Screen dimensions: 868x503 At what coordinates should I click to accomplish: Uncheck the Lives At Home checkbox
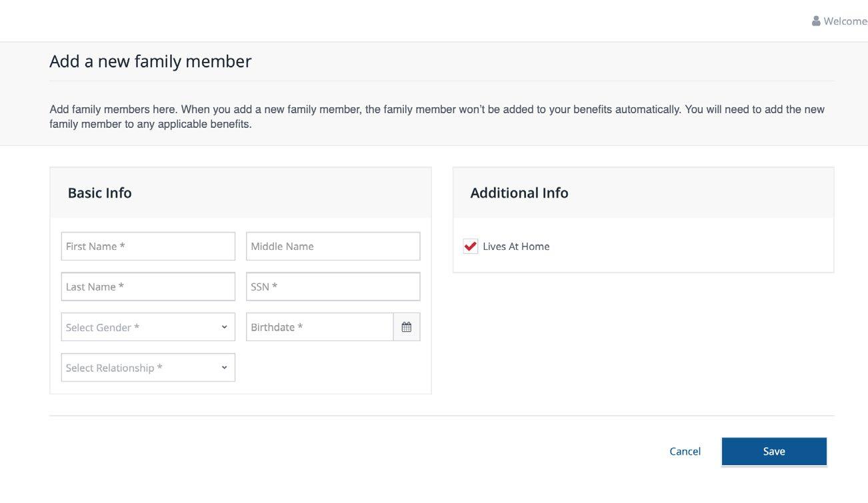(471, 247)
